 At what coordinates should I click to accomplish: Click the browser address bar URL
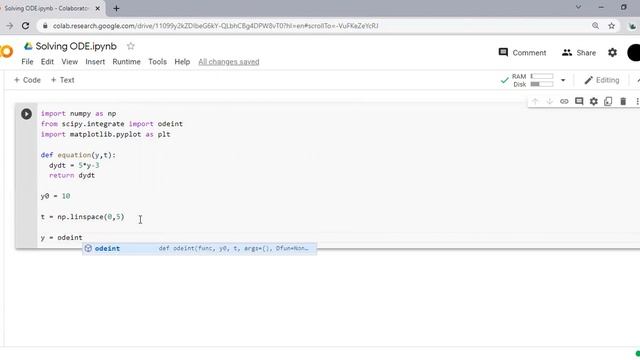click(x=216, y=26)
